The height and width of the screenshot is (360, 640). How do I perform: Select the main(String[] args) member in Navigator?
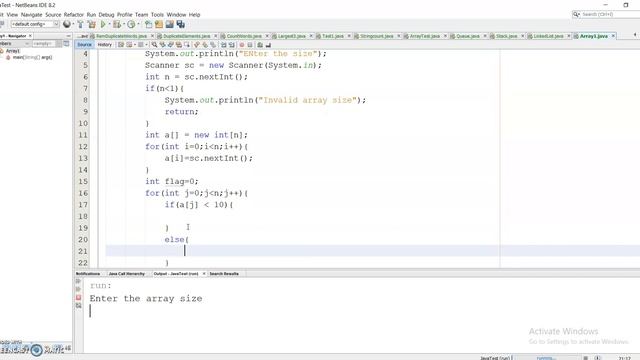click(x=32, y=58)
